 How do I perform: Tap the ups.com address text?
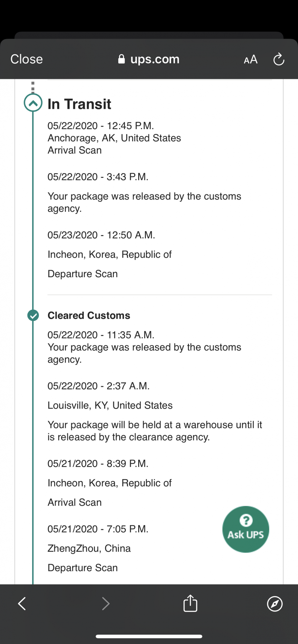(155, 59)
